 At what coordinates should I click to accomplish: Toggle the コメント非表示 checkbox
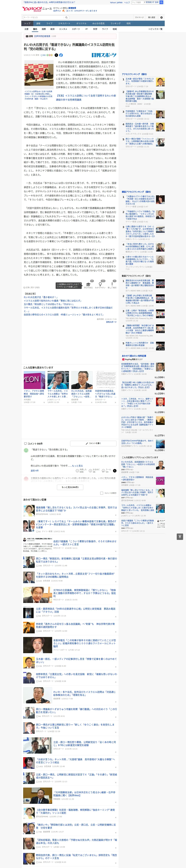102,493
